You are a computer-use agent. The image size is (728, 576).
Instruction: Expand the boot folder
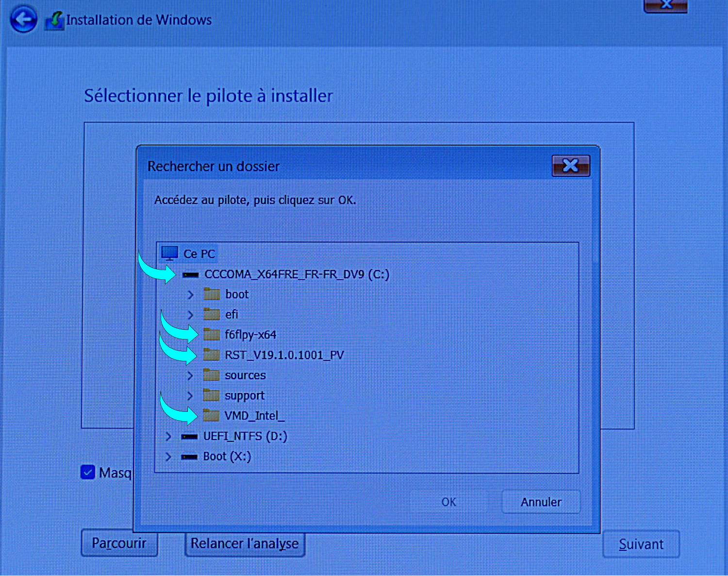tap(190, 295)
